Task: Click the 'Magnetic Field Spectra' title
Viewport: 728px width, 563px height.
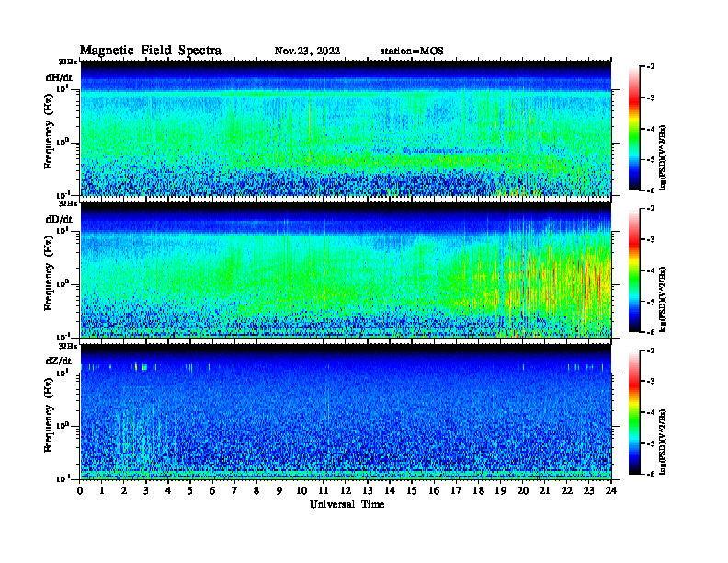Action: click(151, 51)
